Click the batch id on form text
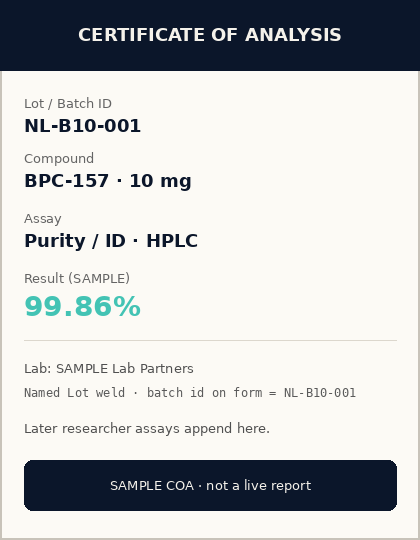The width and height of the screenshot is (420, 540). (204, 393)
